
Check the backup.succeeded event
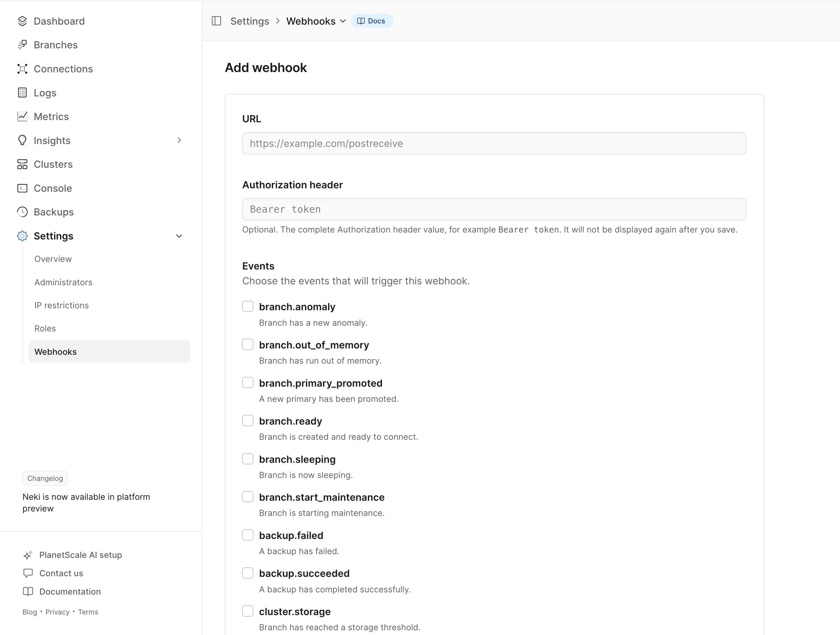[x=247, y=573]
